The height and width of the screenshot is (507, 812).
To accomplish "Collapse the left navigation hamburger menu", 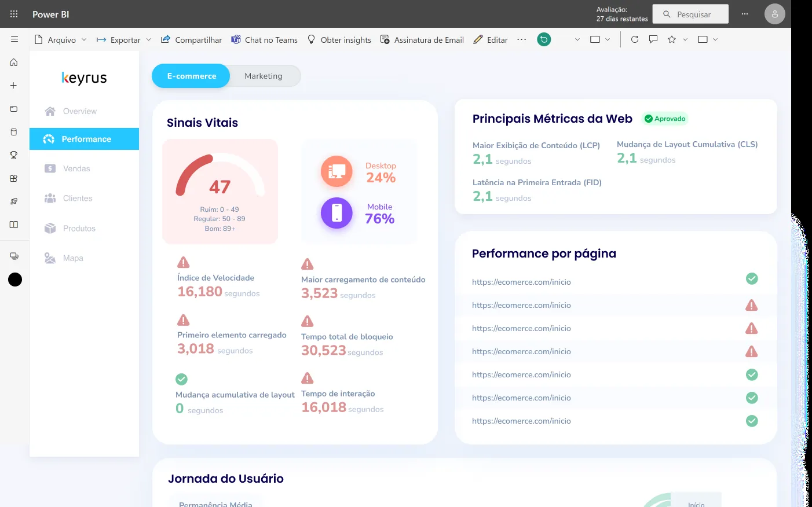I will [x=14, y=39].
